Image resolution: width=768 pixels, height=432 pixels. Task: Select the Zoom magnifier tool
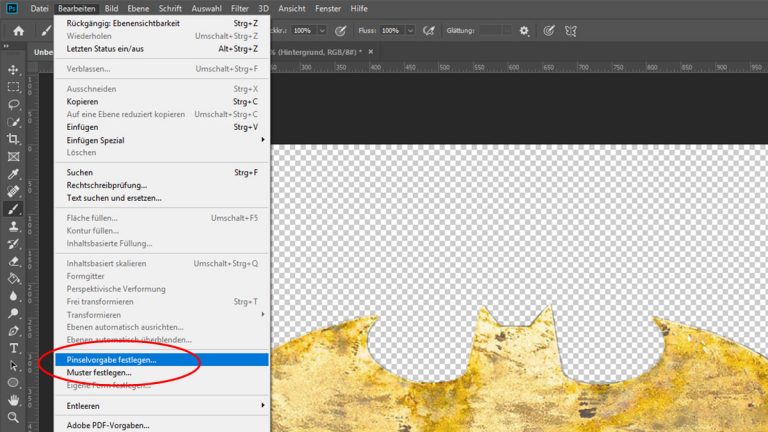pyautogui.click(x=14, y=417)
